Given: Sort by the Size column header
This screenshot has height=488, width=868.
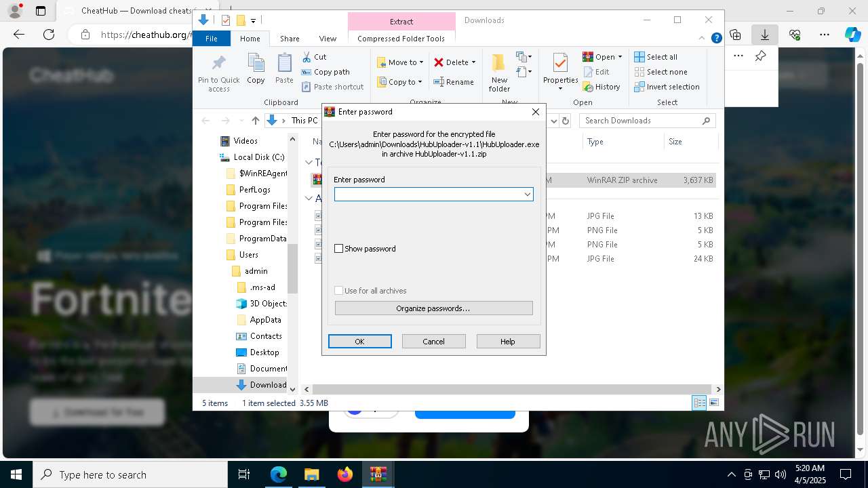Looking at the screenshot, I should click(x=690, y=142).
